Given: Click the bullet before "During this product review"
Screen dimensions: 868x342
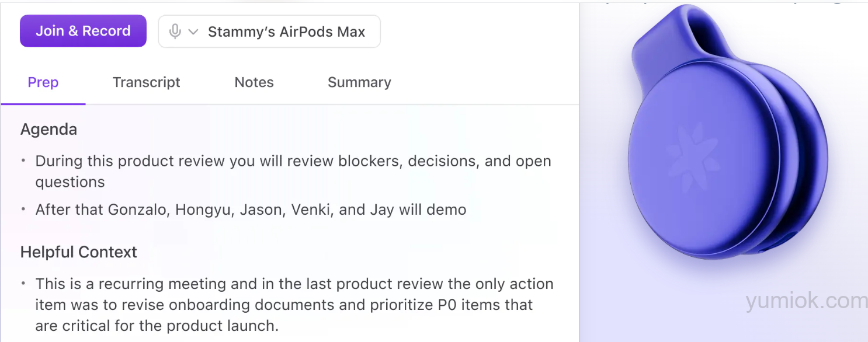Looking at the screenshot, I should pyautogui.click(x=23, y=160).
